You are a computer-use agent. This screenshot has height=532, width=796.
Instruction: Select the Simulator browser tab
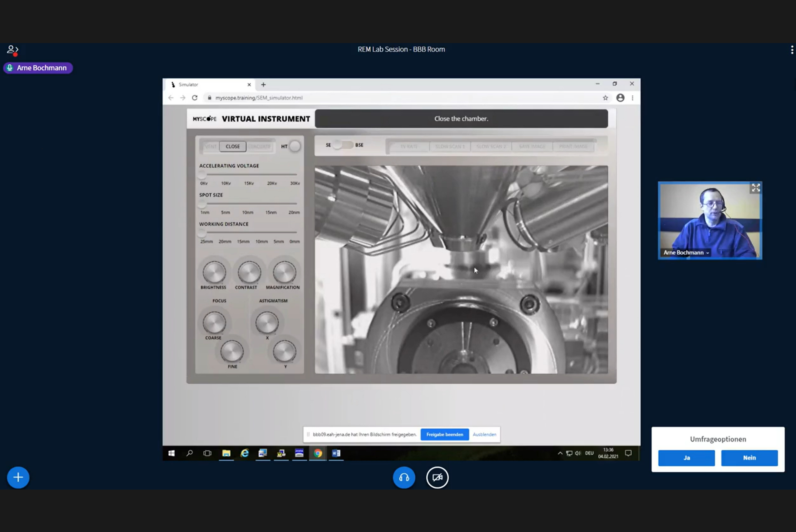pos(210,85)
